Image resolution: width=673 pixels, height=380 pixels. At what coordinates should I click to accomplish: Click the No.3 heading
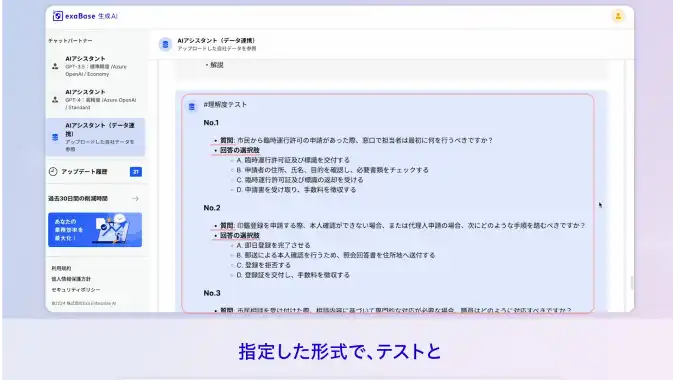tap(212, 293)
